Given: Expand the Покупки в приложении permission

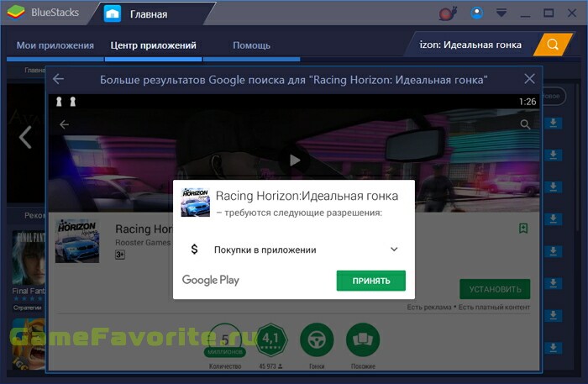Looking at the screenshot, I should (394, 250).
